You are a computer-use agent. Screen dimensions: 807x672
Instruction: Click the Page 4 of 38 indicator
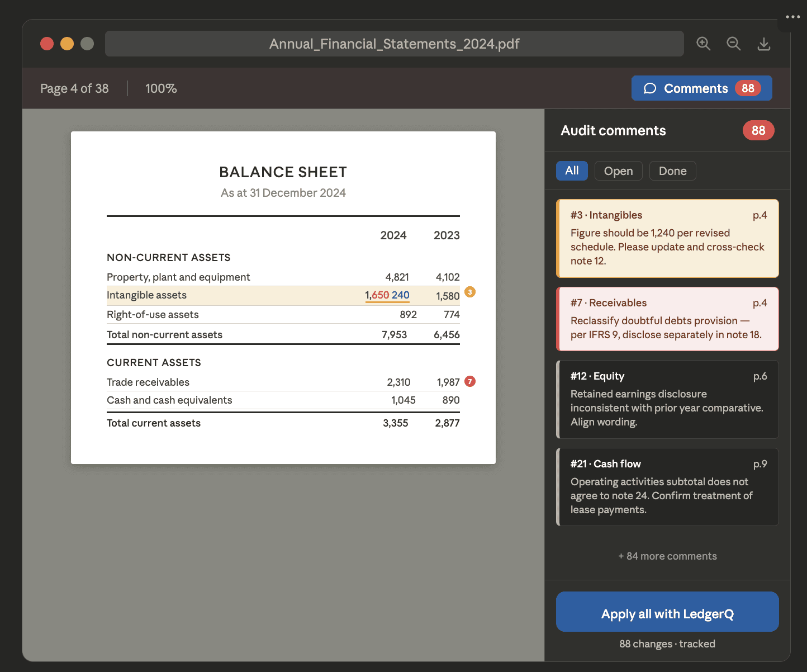click(x=74, y=88)
